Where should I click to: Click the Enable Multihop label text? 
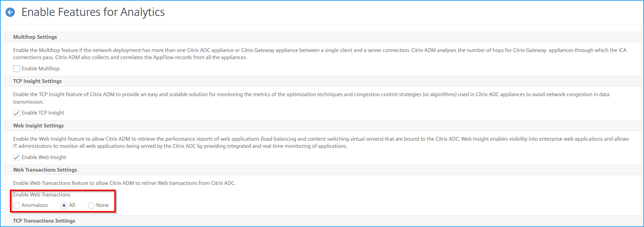tap(40, 69)
